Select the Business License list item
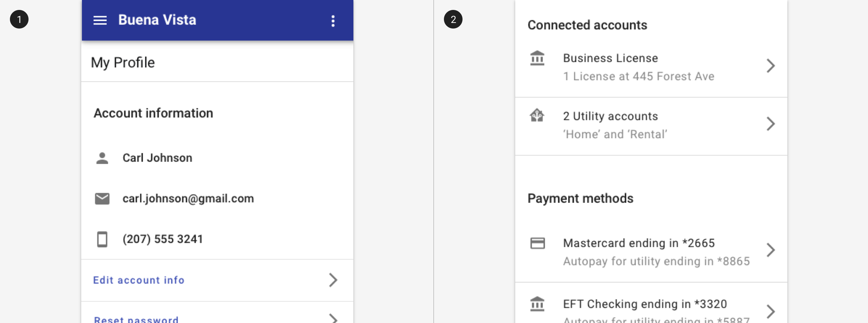Screen dimensions: 868x323 coord(651,67)
